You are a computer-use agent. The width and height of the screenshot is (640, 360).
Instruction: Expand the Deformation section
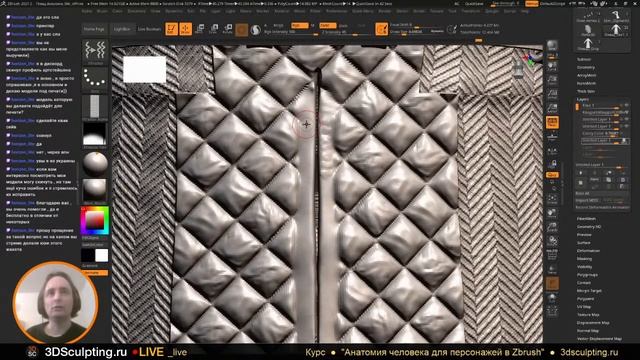coord(588,251)
